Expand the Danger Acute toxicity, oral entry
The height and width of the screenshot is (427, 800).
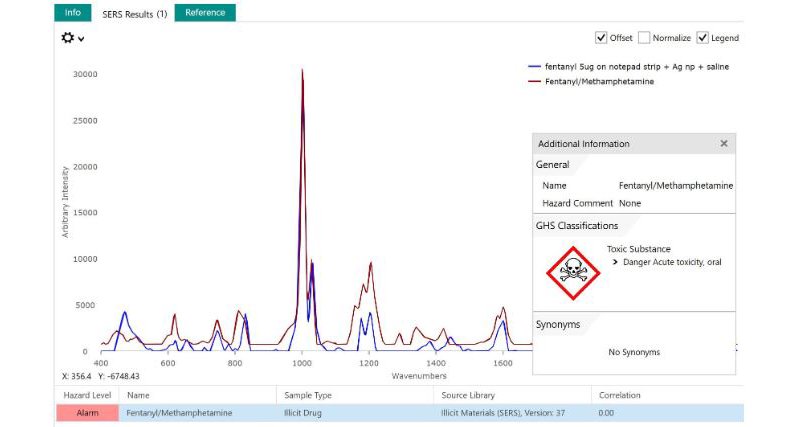pyautogui.click(x=615, y=262)
